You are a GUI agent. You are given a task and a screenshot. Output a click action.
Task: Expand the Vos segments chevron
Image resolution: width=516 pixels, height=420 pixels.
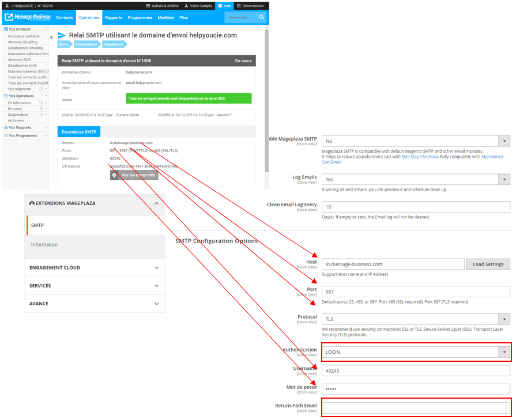[46, 89]
